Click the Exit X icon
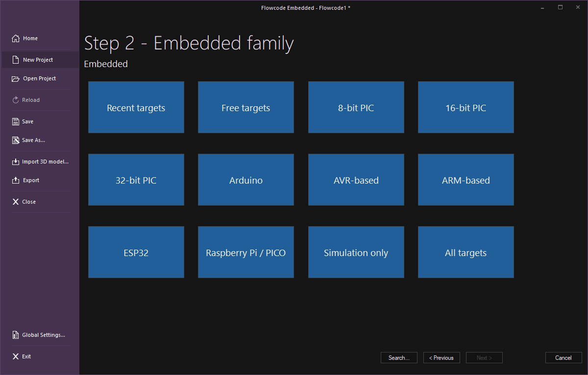Screen dimensions: 588x375 tap(16, 356)
